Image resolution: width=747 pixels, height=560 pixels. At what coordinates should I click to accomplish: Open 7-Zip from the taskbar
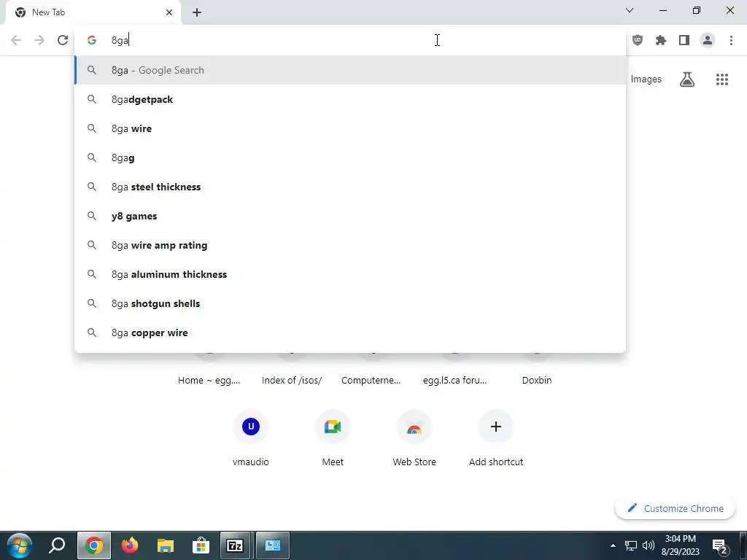point(236,545)
